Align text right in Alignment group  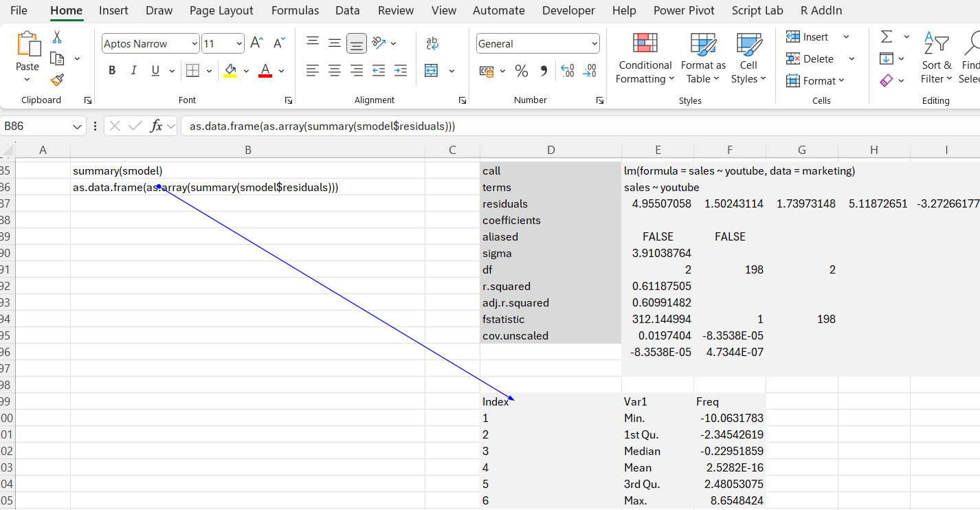[x=357, y=71]
